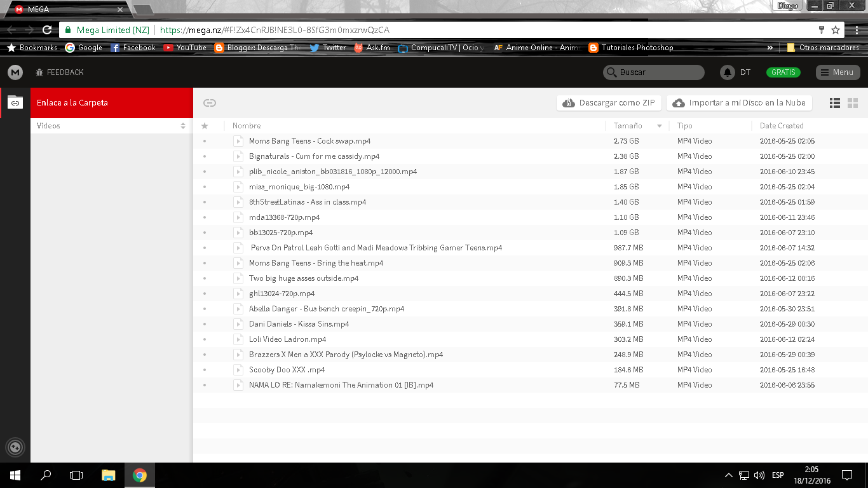Click the chain link icon above the file list
Screen dimensions: 868x488
210,103
